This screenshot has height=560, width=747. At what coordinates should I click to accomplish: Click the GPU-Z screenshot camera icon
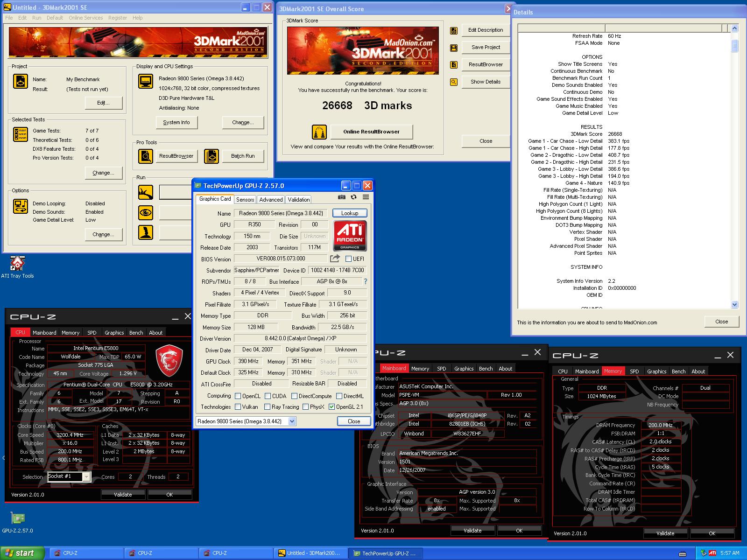(x=342, y=197)
